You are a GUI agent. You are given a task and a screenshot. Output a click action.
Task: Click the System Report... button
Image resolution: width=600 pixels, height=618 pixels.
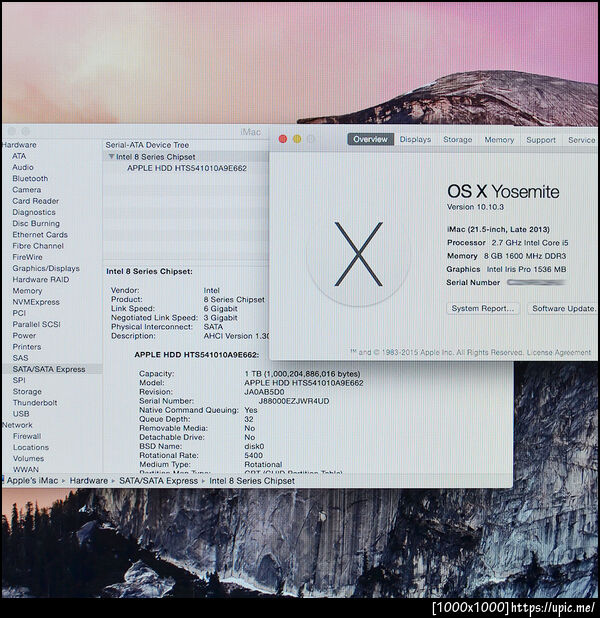[483, 308]
